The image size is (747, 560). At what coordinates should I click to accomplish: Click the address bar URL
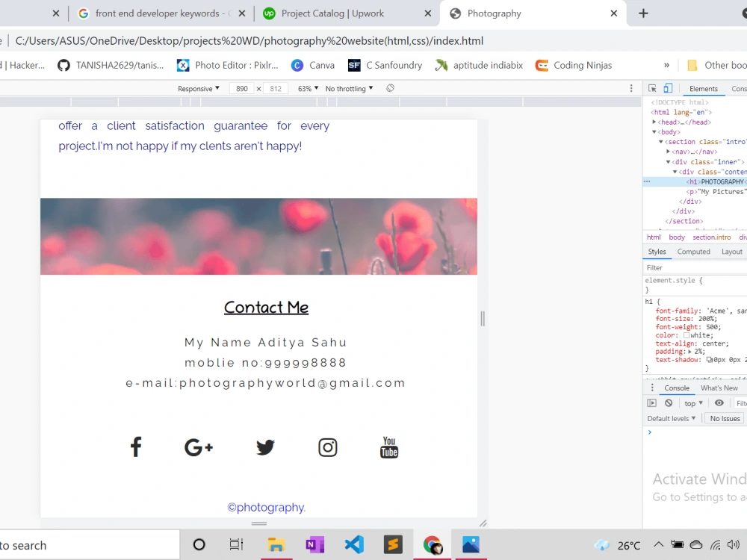click(249, 41)
